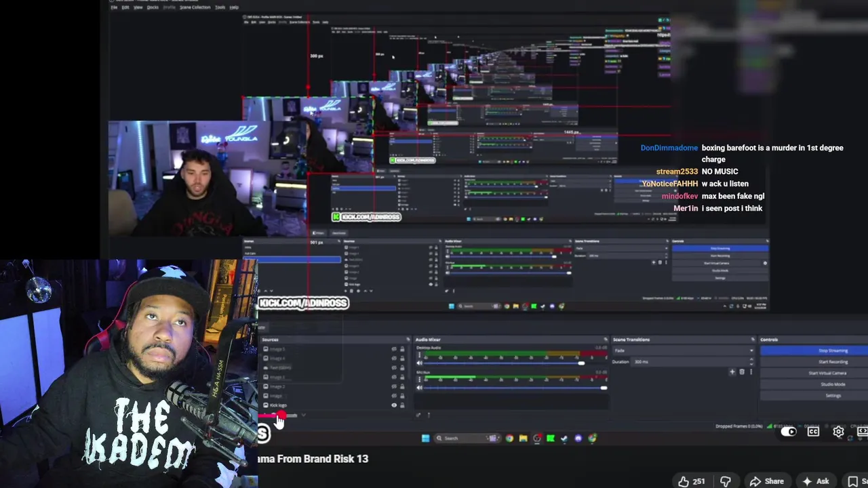The width and height of the screenshot is (868, 488).
Task: Open Scene Transitions three-dot properties menu
Action: tap(751, 371)
